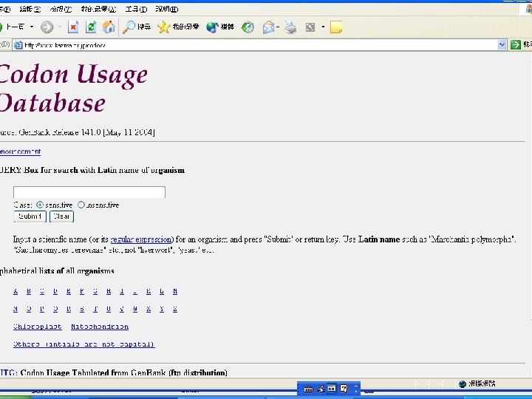Open organisms list letter K
532x399 pixels.
tap(149, 291)
